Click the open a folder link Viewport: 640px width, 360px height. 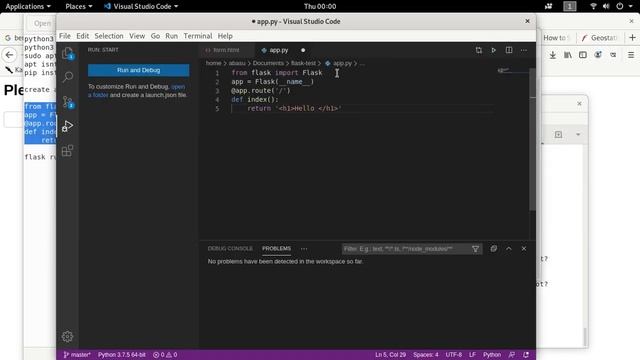(x=136, y=91)
